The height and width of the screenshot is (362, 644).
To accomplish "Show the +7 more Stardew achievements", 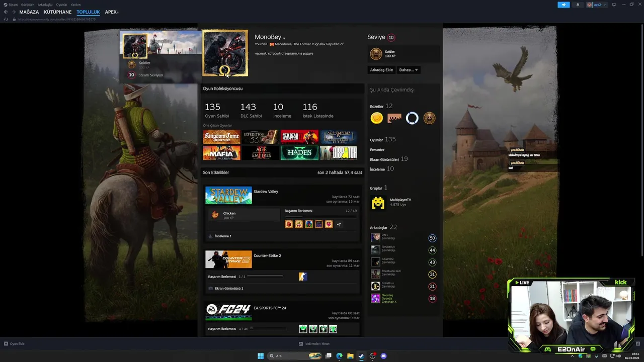I will click(339, 224).
